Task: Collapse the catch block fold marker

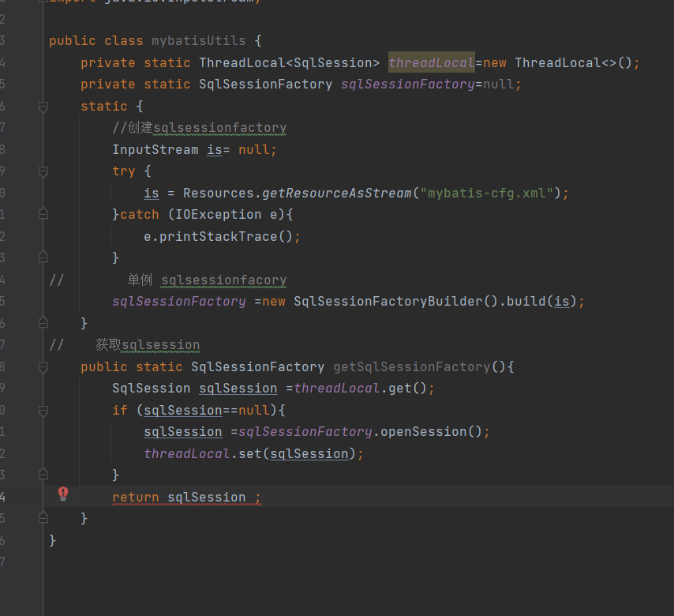Action: (x=43, y=214)
